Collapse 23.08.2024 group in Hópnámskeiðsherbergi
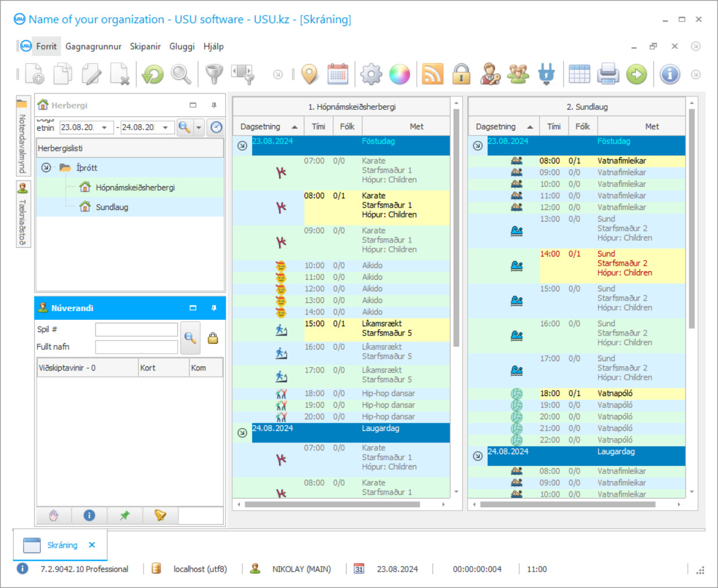The height and width of the screenshot is (588, 718). (x=242, y=145)
